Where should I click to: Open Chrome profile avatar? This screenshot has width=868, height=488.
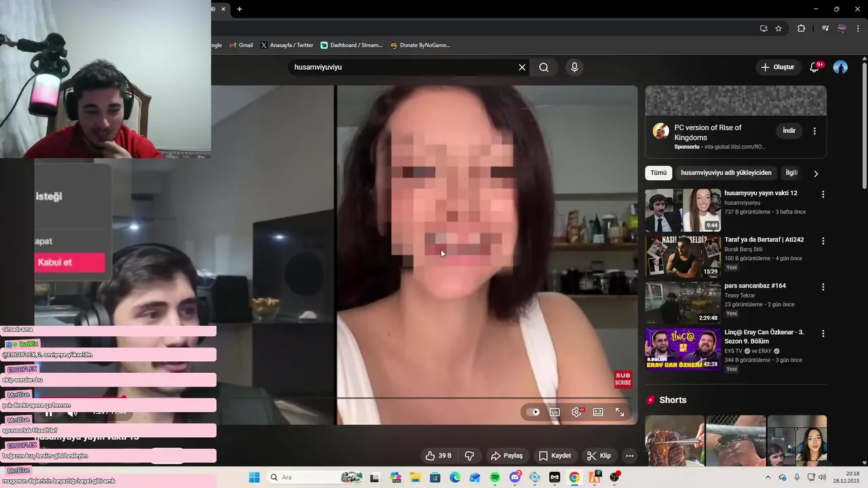[x=842, y=28]
